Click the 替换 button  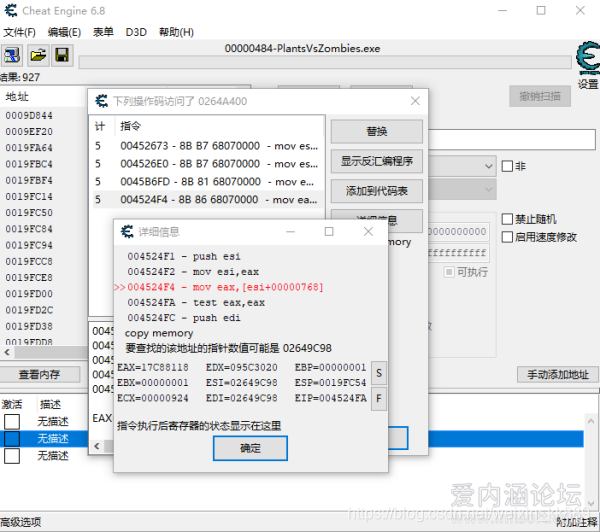click(x=377, y=131)
